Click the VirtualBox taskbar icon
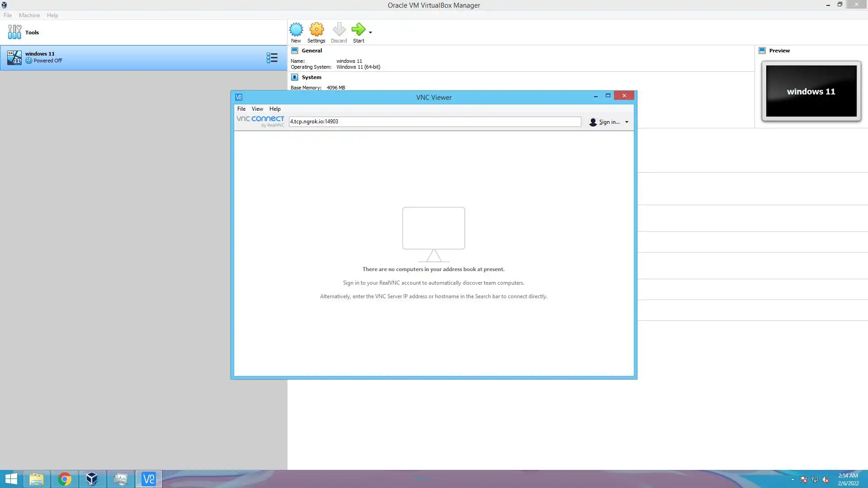 click(92, 479)
